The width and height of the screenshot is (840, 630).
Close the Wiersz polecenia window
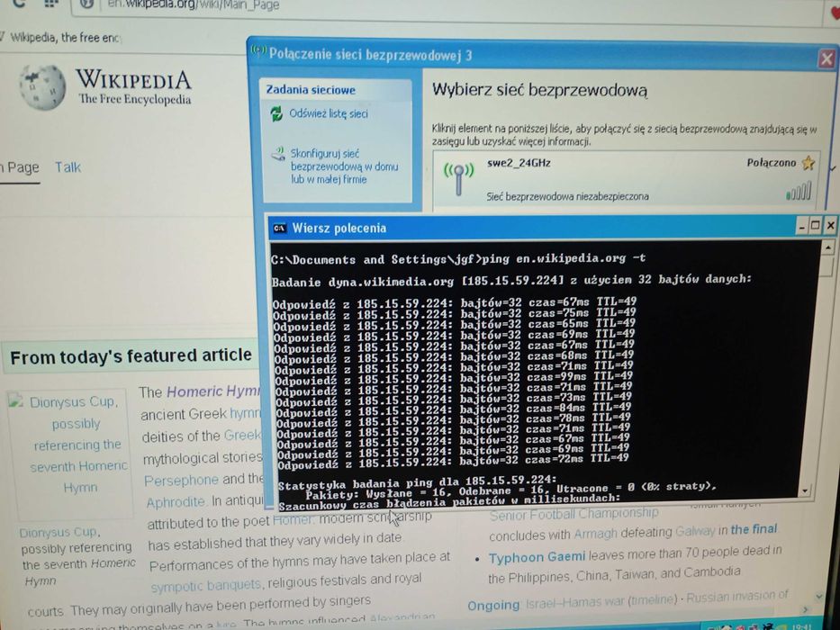pos(830,225)
